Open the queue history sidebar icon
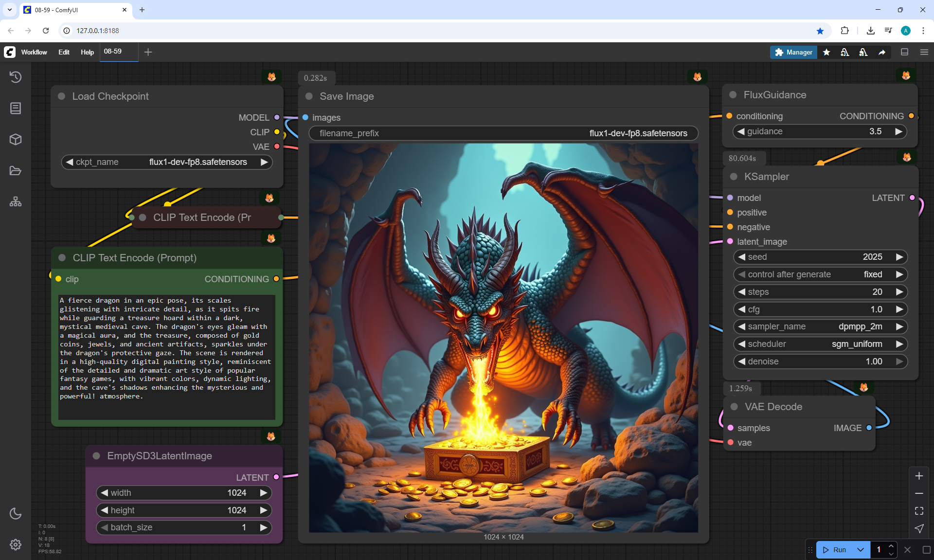This screenshot has height=560, width=934. (x=16, y=77)
